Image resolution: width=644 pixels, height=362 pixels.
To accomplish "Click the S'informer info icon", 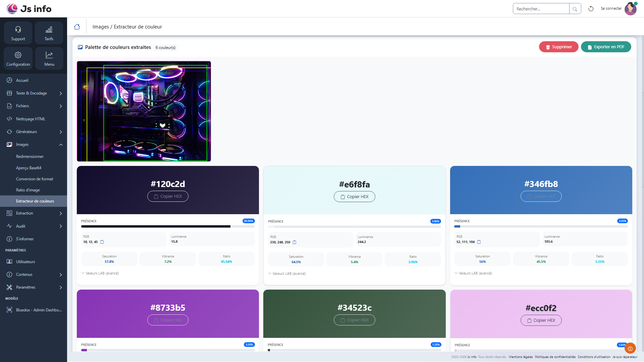I will (x=9, y=239).
